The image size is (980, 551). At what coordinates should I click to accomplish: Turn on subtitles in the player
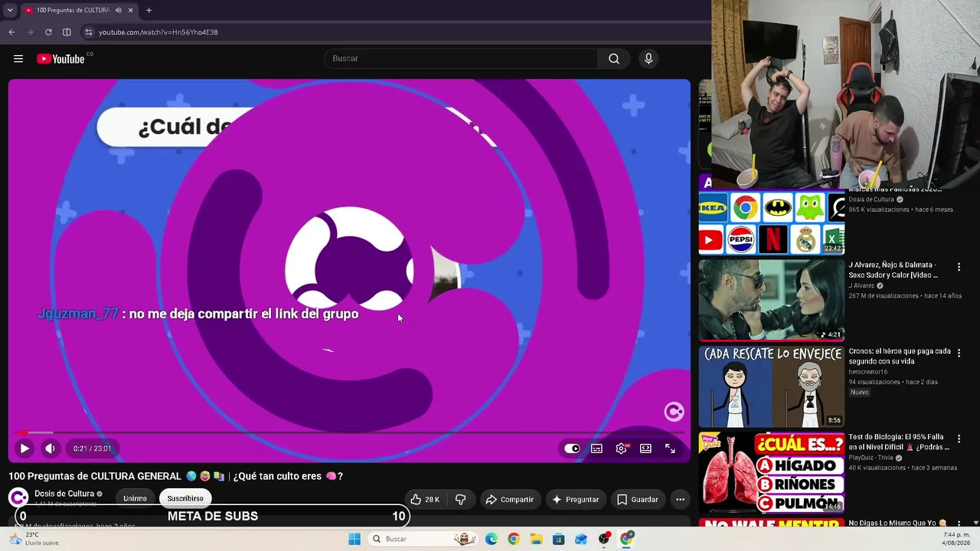(596, 448)
